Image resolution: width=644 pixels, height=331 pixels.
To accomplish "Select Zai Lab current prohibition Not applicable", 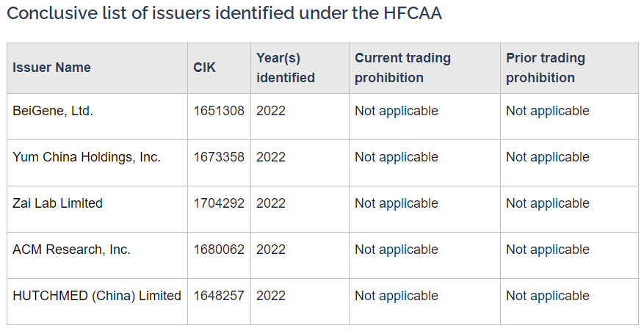I will pyautogui.click(x=397, y=203).
